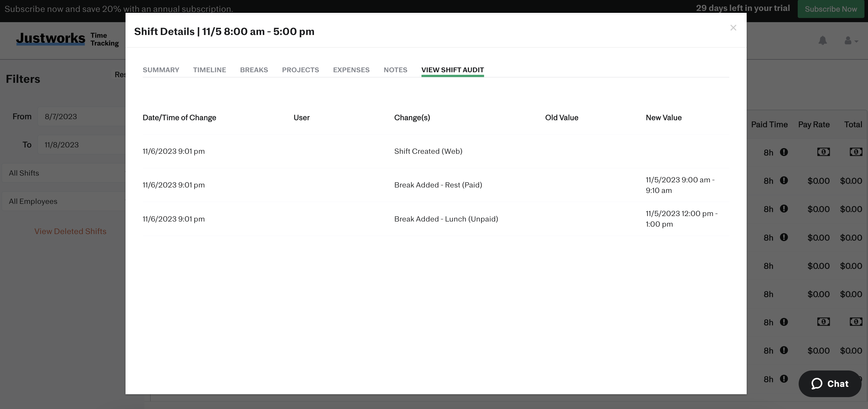The width and height of the screenshot is (868, 409).
Task: Click the New Value column header
Action: pos(664,117)
